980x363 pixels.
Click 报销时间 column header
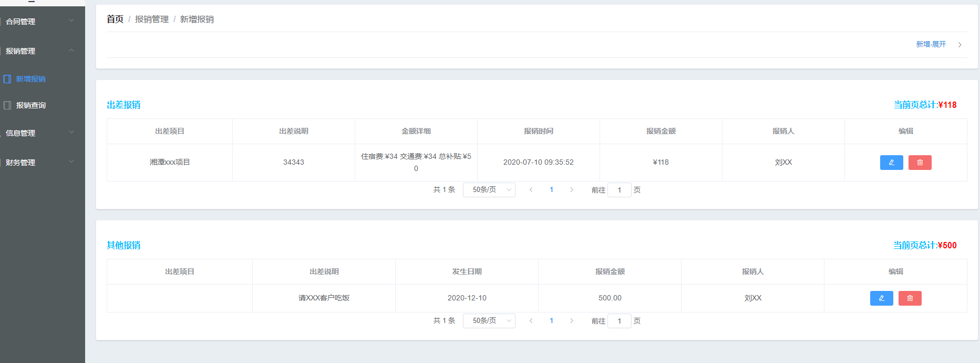pos(539,132)
